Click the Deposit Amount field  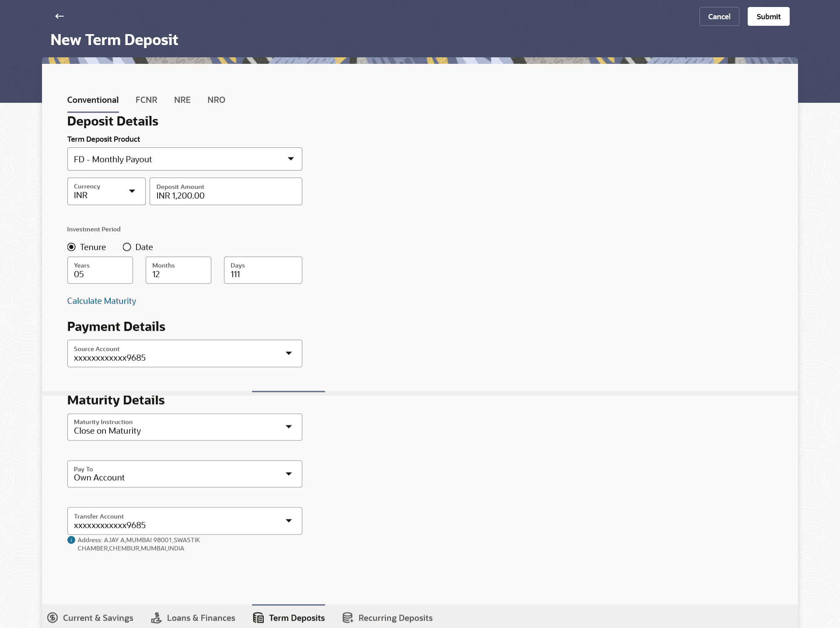tap(226, 192)
